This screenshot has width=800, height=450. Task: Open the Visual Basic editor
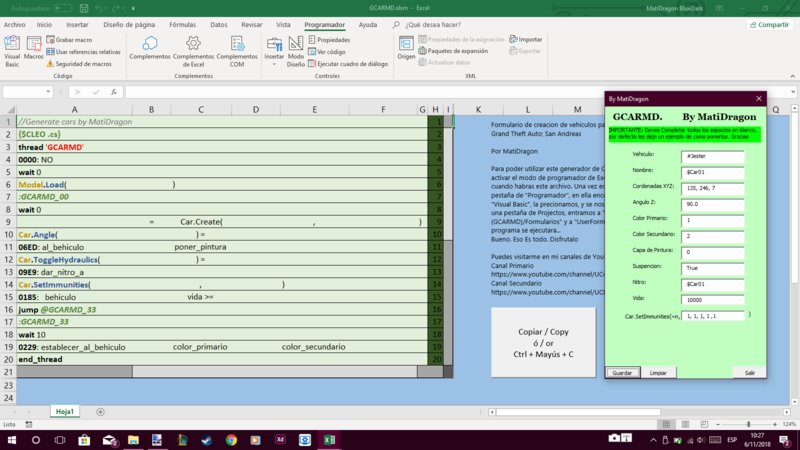(11, 48)
